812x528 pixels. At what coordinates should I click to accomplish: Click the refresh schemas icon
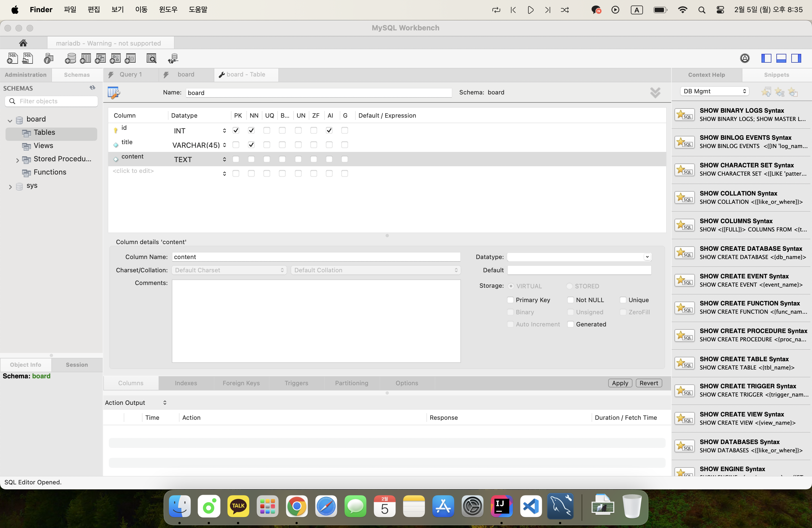(92, 88)
